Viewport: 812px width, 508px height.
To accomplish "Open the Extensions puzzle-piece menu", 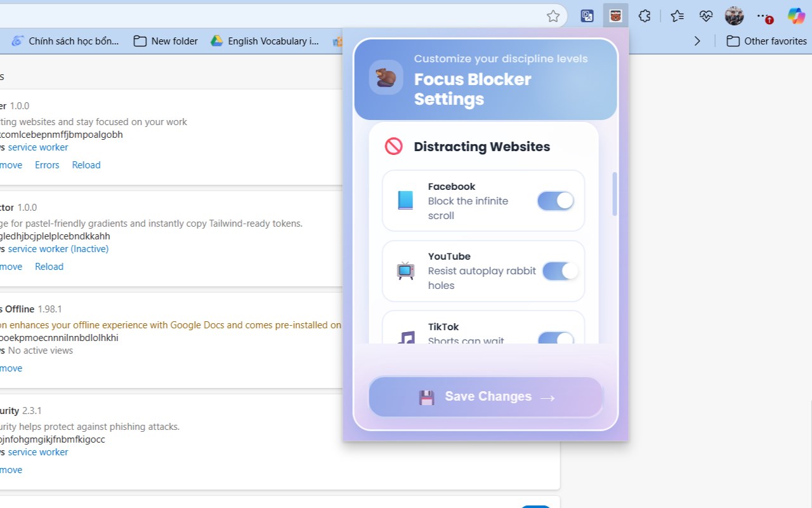I will click(x=645, y=16).
